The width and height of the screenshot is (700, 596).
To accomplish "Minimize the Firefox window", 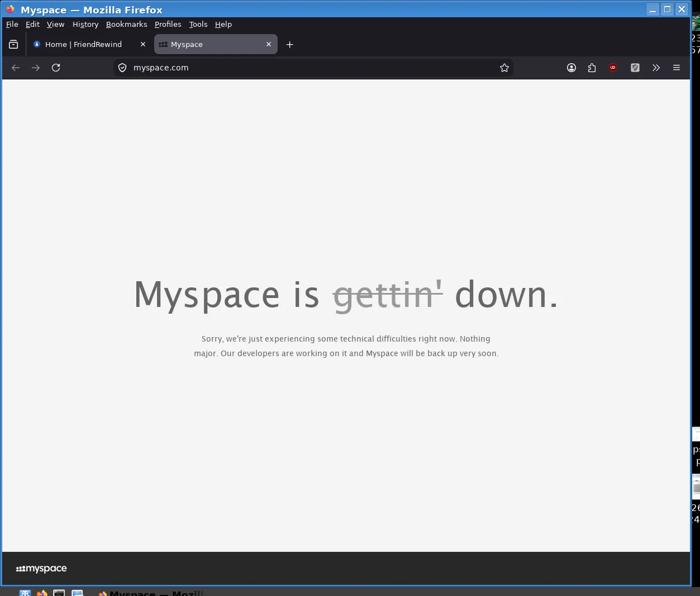I will 653,10.
